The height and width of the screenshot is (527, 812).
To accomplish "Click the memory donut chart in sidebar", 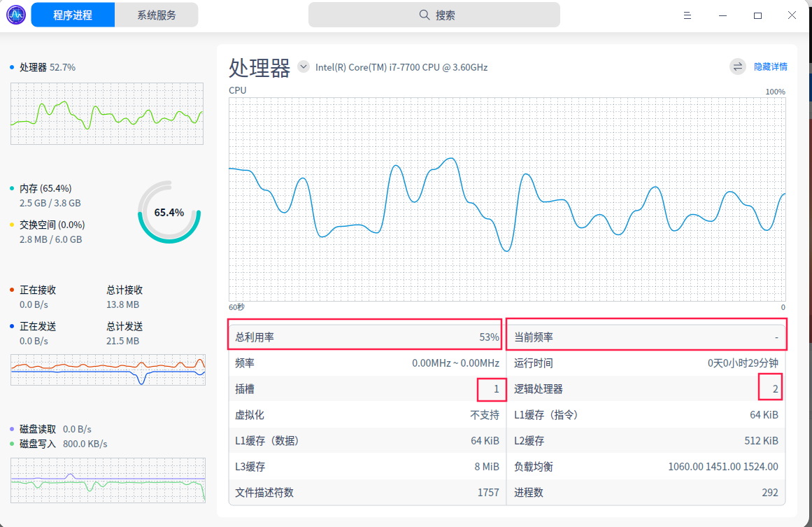I will coord(169,212).
